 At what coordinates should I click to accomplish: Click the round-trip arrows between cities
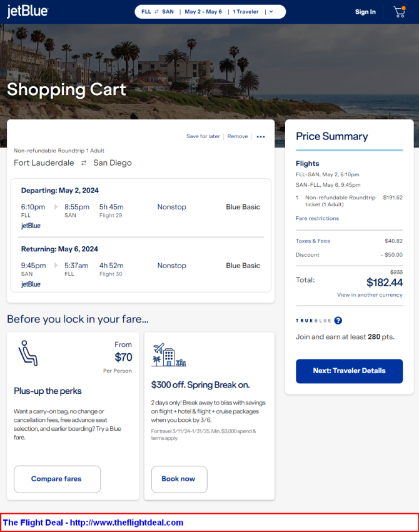pos(84,163)
